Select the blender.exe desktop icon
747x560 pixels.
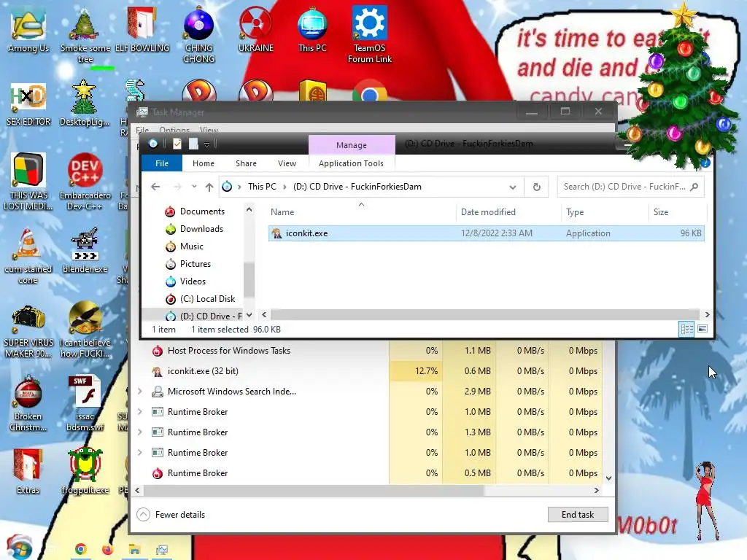coord(85,251)
